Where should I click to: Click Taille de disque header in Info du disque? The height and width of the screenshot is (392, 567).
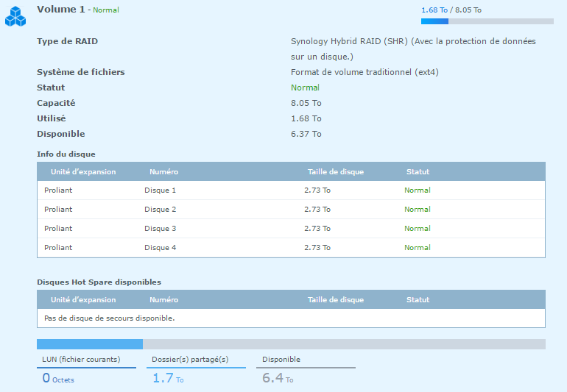pyautogui.click(x=335, y=171)
